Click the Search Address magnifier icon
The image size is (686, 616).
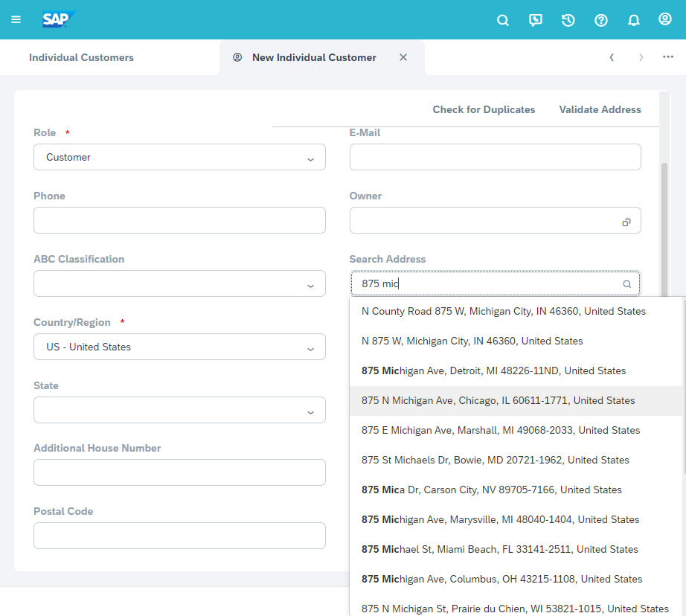626,284
